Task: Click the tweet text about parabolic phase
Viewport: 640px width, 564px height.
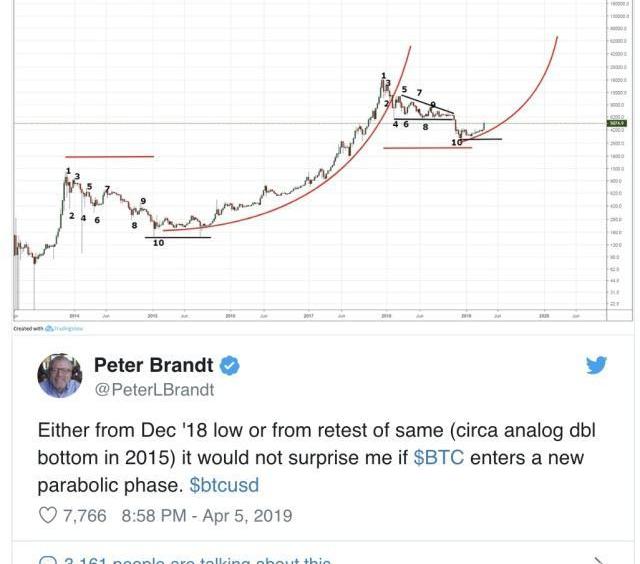Action: [316, 457]
